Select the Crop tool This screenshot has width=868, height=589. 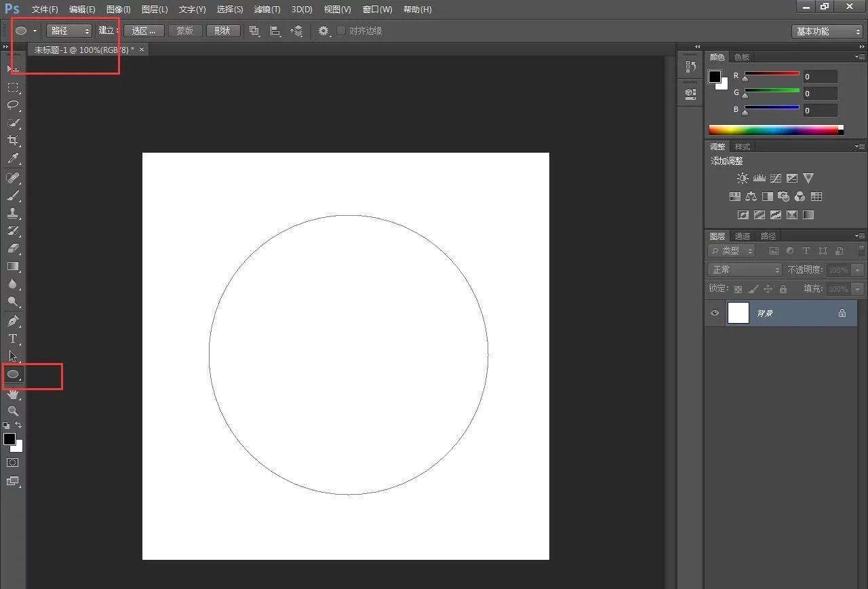point(12,140)
